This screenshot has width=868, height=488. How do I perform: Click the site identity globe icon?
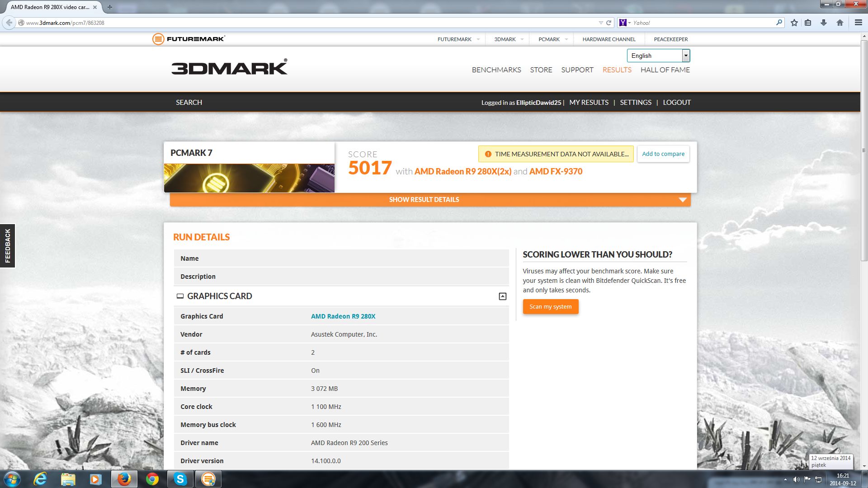pyautogui.click(x=21, y=23)
